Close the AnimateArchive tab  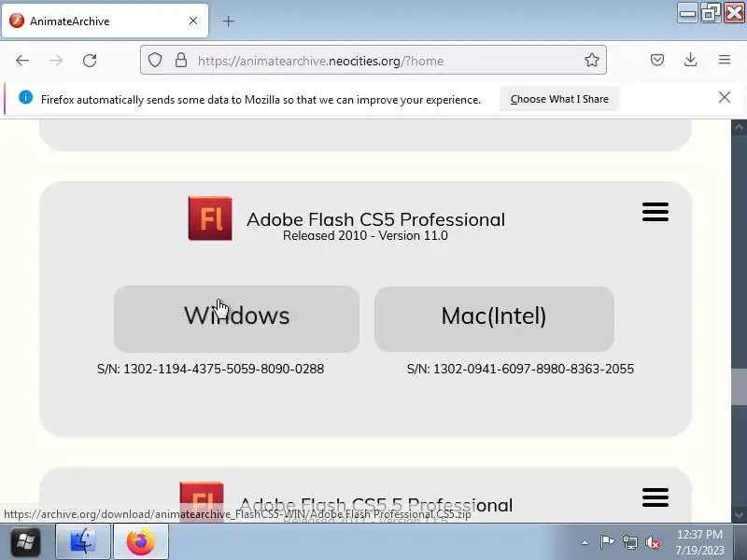(193, 21)
